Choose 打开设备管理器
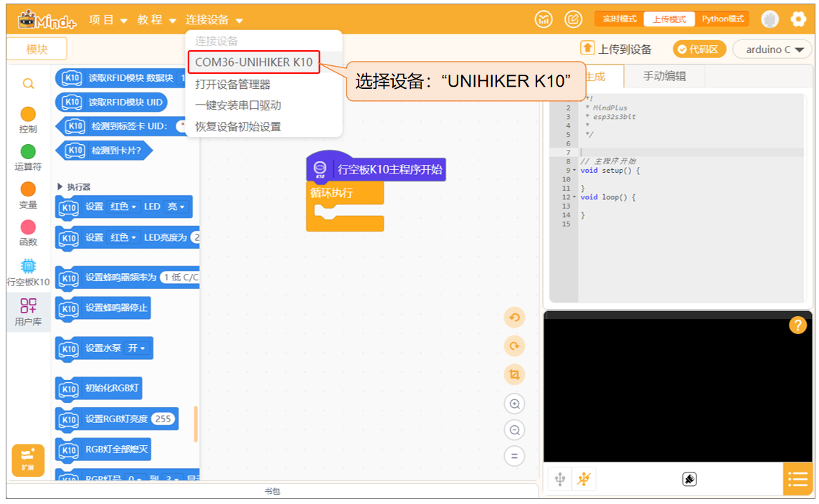This screenshot has height=504, width=819. click(233, 84)
